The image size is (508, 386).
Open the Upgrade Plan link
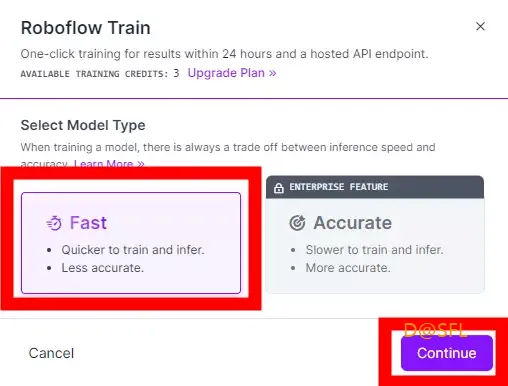pos(232,73)
